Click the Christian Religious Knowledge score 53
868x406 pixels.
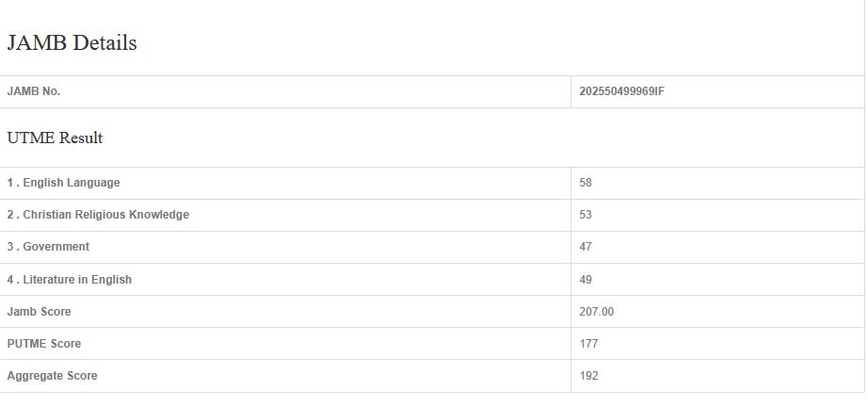[x=586, y=215]
